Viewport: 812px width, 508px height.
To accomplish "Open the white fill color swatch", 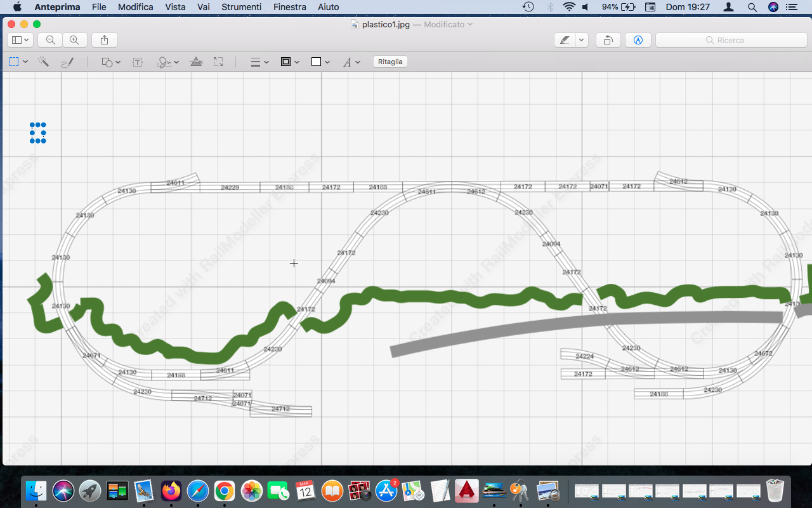I will pos(320,62).
